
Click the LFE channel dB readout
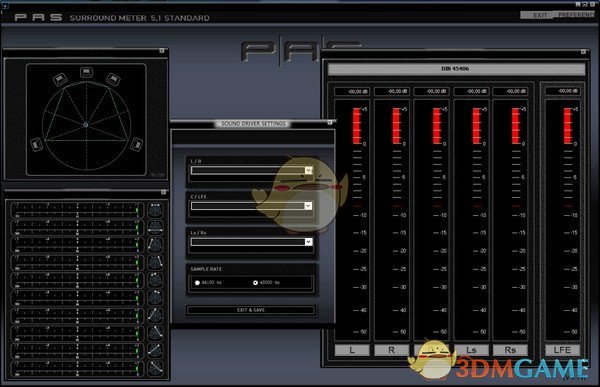tap(562, 91)
